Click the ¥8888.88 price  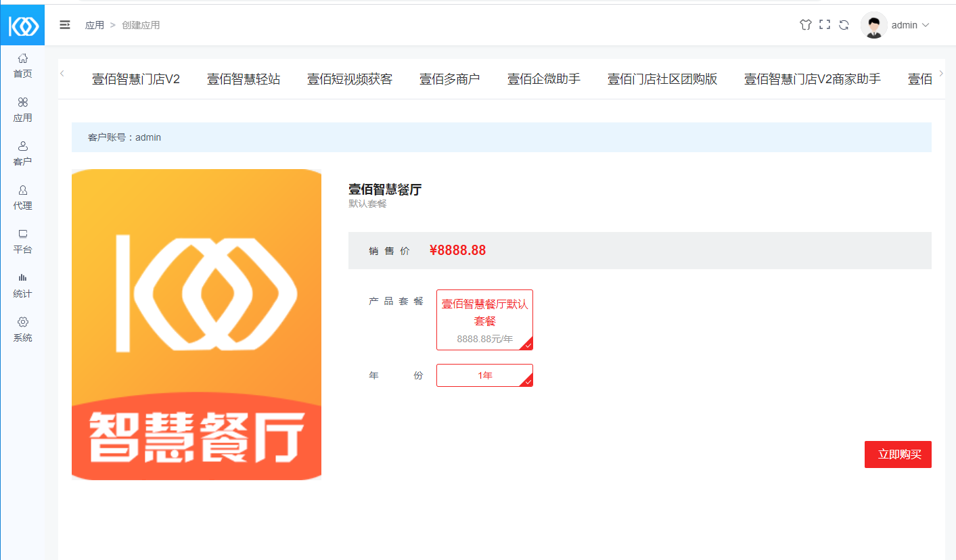tap(457, 250)
